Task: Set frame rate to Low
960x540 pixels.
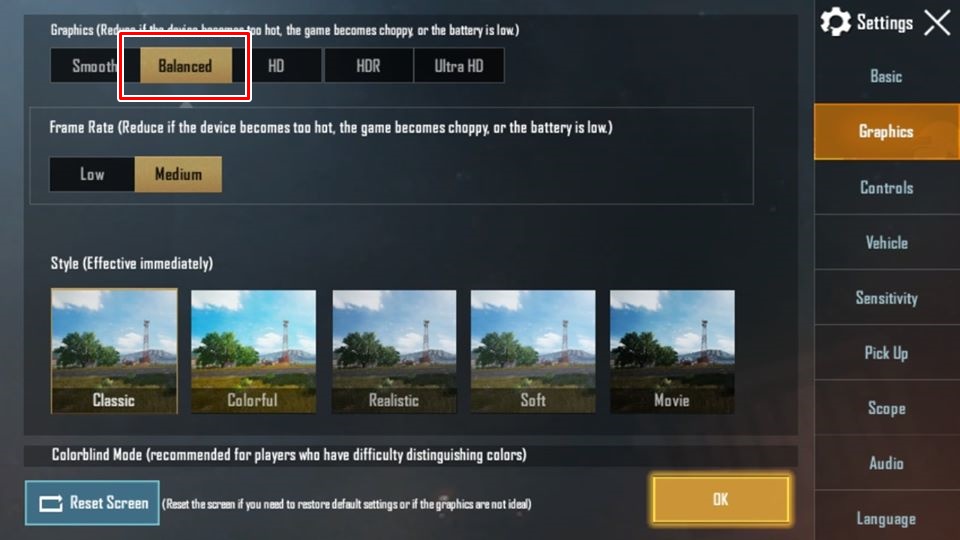Action: point(92,174)
